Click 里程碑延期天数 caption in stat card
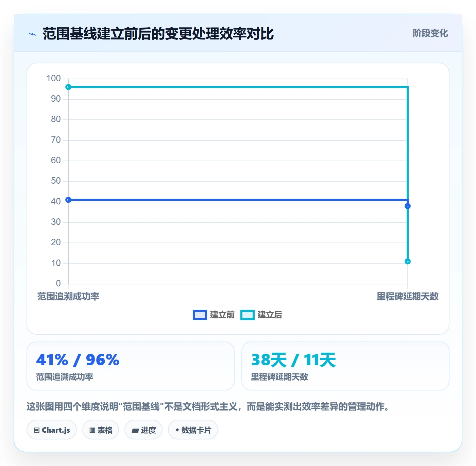Image resolution: width=476 pixels, height=466 pixels. [279, 377]
